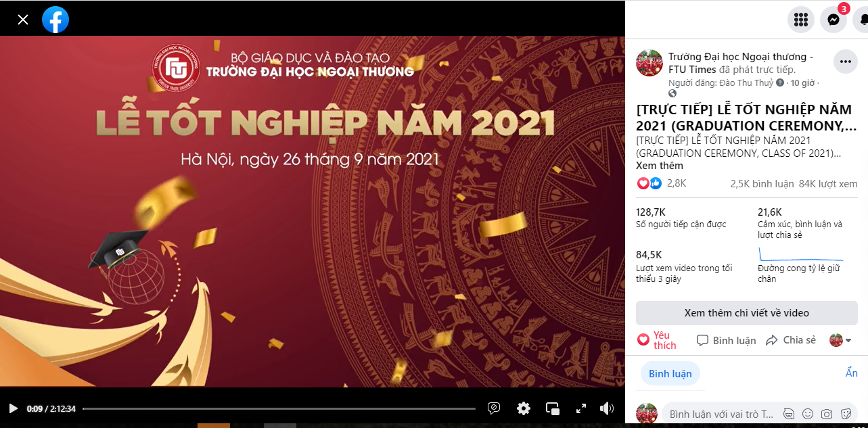The image size is (868, 428).
Task: Attach a photo using camera icon
Action: click(x=827, y=414)
